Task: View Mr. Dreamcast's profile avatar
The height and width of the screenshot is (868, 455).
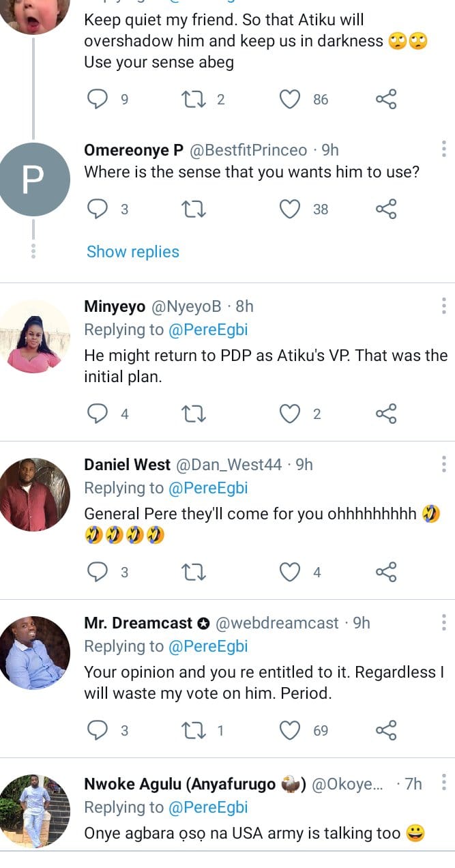Action: 35,652
